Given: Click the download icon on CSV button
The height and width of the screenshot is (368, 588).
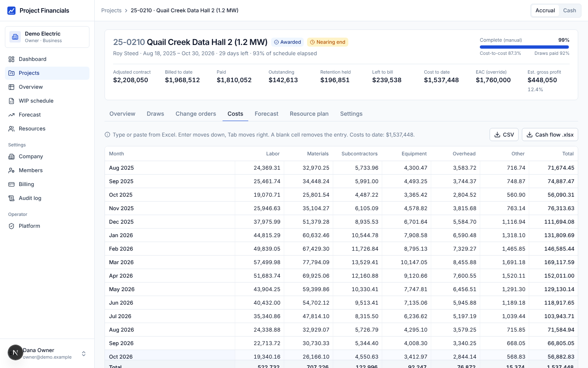Looking at the screenshot, I should 497,135.
